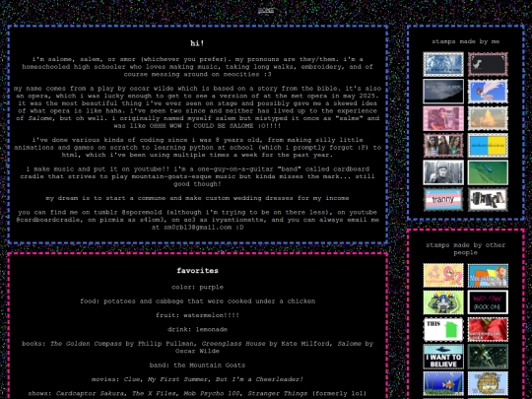Click the Garfield face stamp

(488, 384)
